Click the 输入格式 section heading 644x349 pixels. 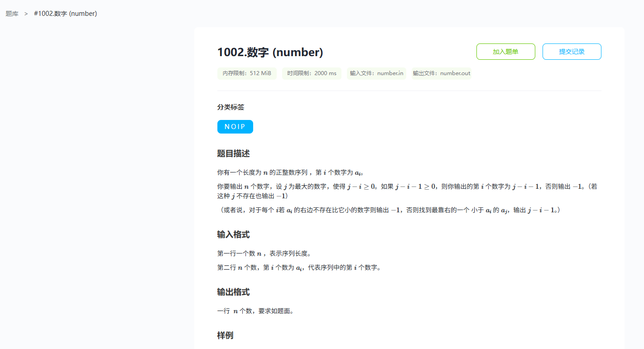[233, 234]
